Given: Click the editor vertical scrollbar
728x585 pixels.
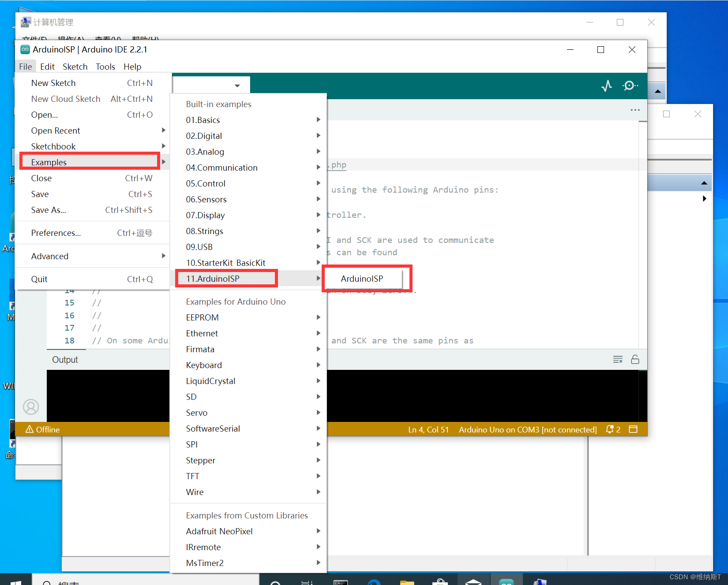Looking at the screenshot, I should coord(643,234).
